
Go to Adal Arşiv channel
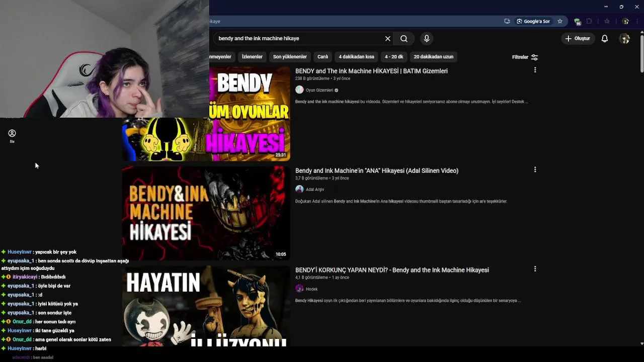point(315,190)
